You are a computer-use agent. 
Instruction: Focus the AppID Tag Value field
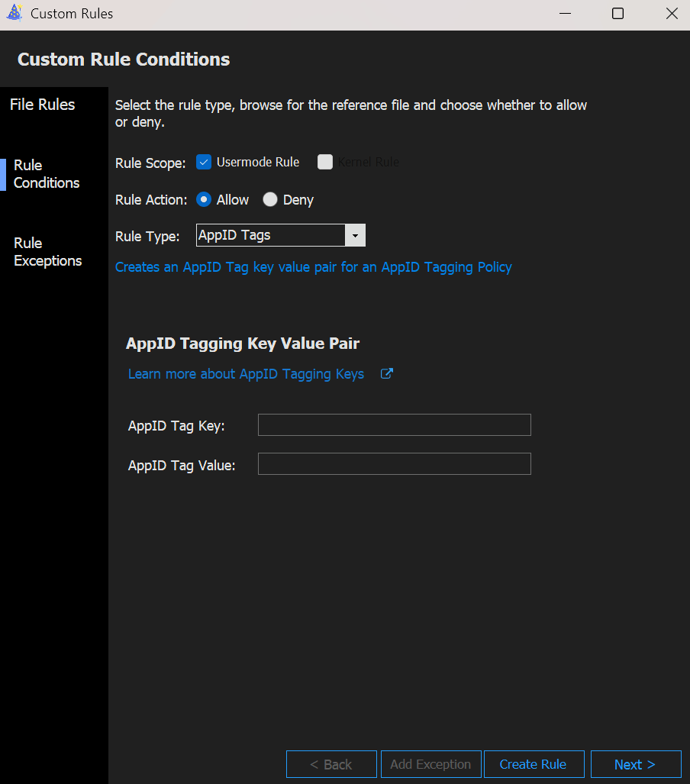click(394, 464)
